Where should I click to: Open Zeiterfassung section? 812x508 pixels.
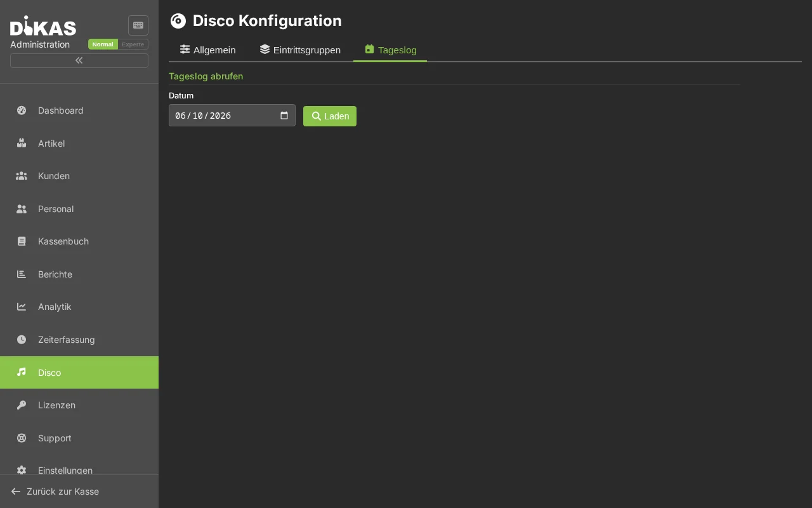(79, 340)
